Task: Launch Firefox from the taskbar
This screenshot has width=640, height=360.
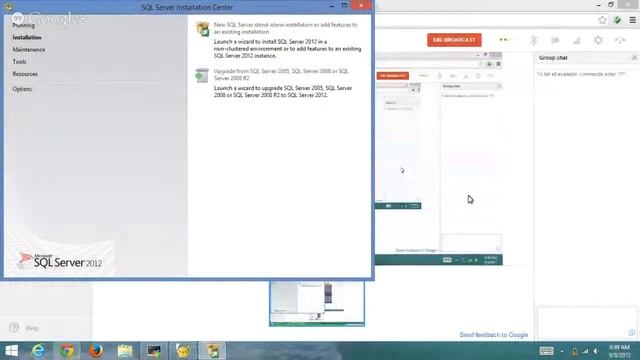Action: click(x=96, y=351)
